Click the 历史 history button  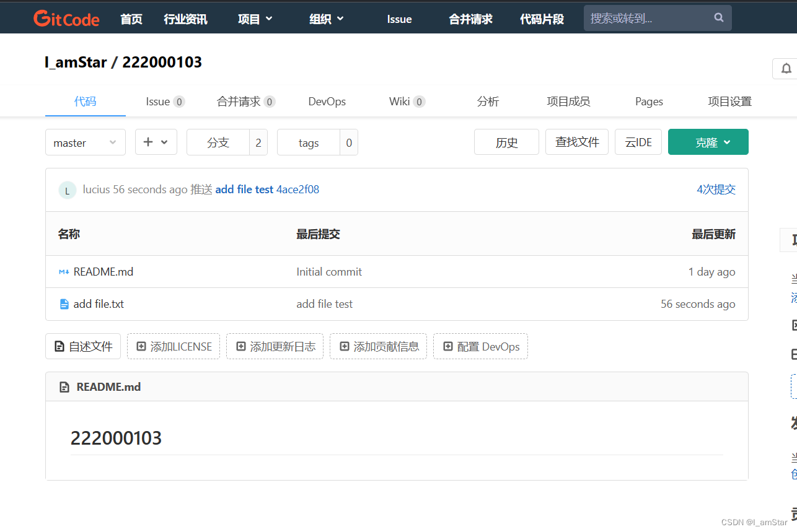tap(506, 142)
